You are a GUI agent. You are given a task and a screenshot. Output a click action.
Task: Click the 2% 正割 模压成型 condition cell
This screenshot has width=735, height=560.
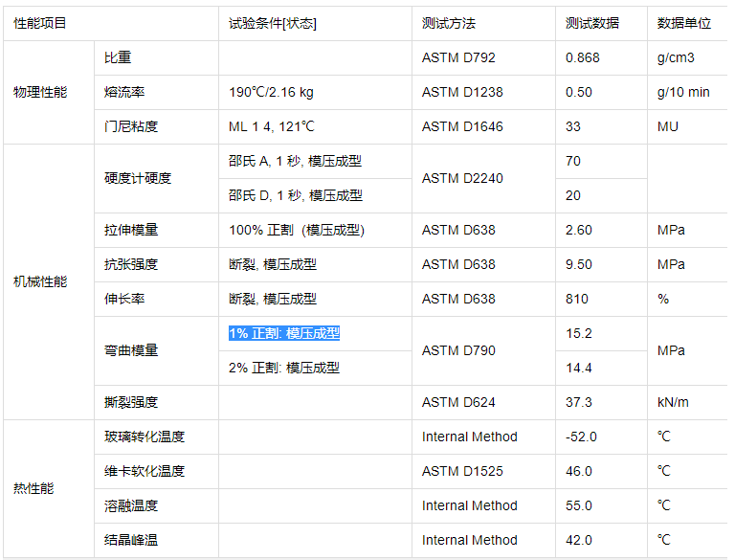click(x=284, y=368)
